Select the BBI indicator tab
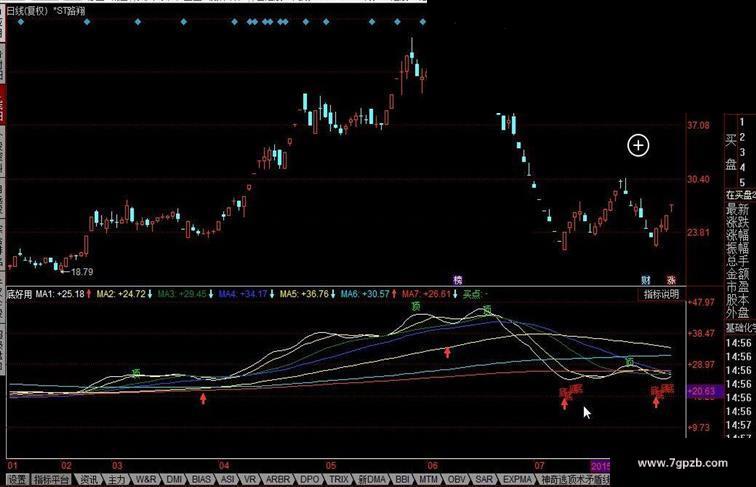The width and height of the screenshot is (756, 487). pos(402,480)
